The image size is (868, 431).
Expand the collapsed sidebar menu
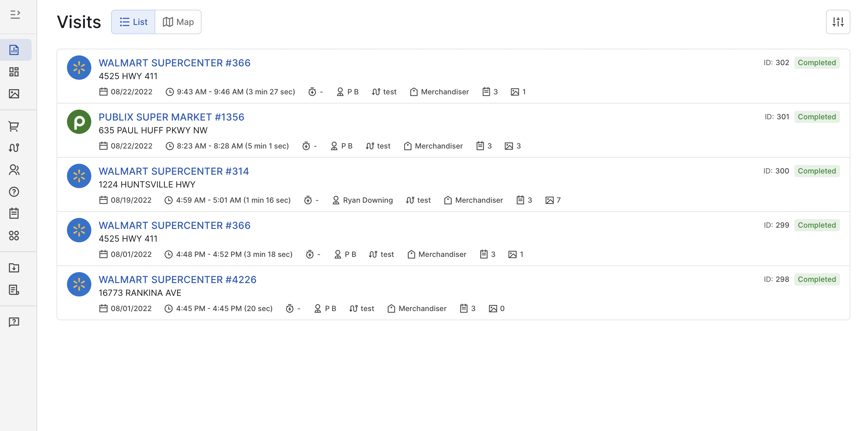pyautogui.click(x=15, y=15)
